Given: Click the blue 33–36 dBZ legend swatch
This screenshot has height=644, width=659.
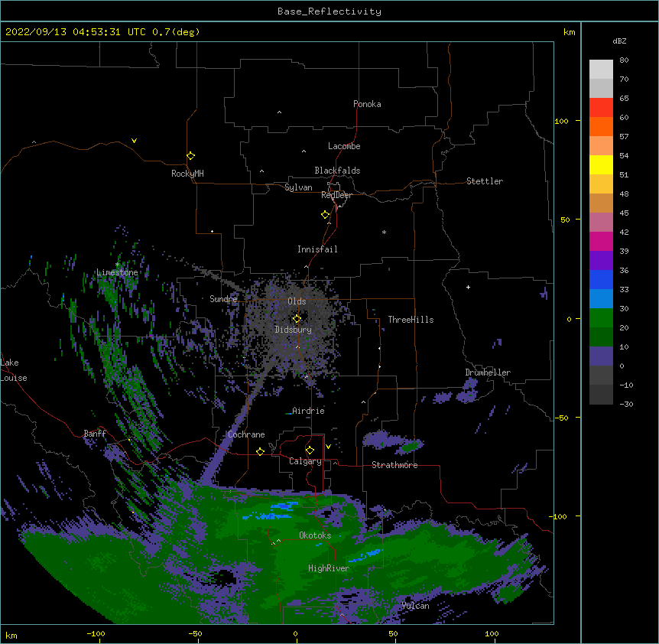Looking at the screenshot, I should (x=601, y=279).
